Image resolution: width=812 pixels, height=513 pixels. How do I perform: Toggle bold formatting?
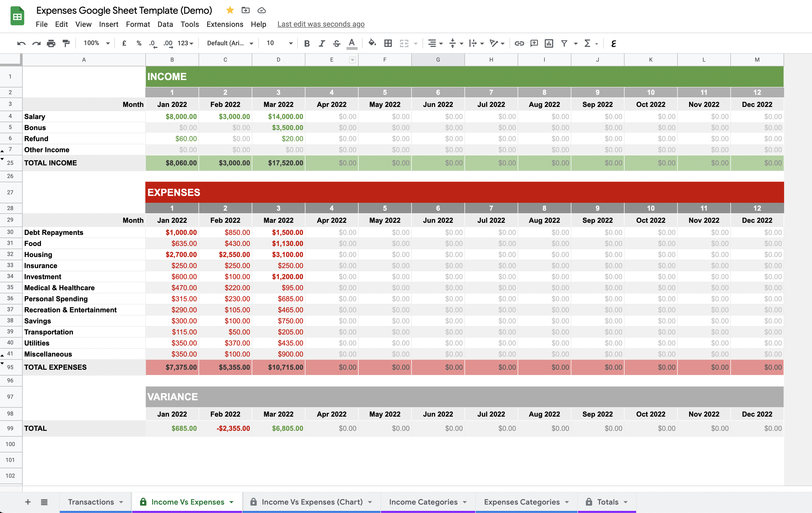tap(306, 43)
